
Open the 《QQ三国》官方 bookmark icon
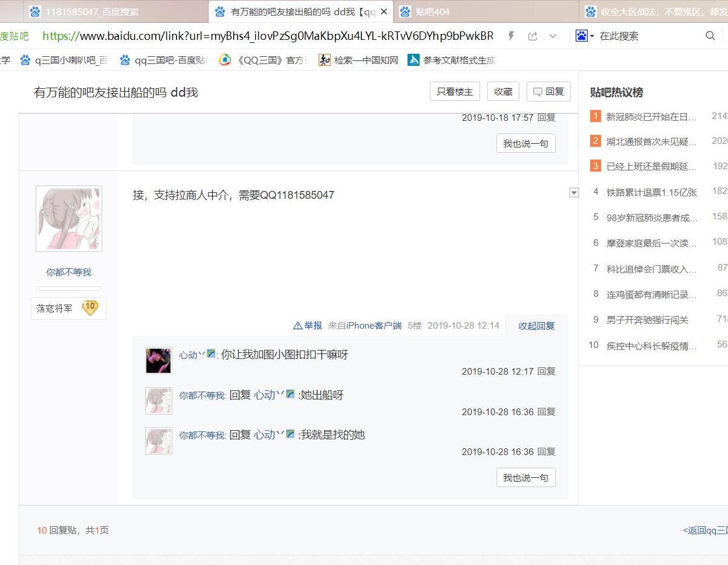point(224,60)
